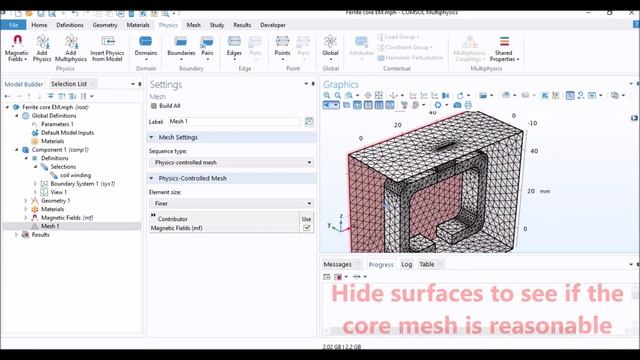Switch to the Results ribbon tab
Image resolution: width=640 pixels, height=360 pixels.
pos(242,25)
